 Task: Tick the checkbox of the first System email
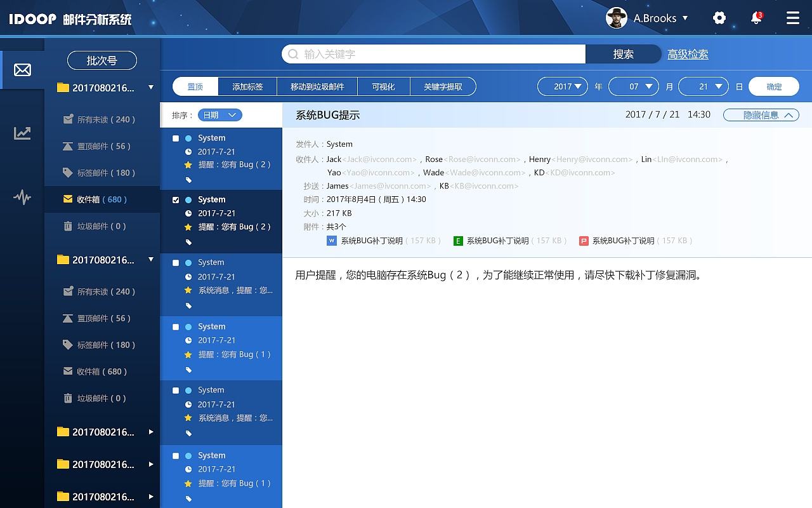pyautogui.click(x=176, y=138)
